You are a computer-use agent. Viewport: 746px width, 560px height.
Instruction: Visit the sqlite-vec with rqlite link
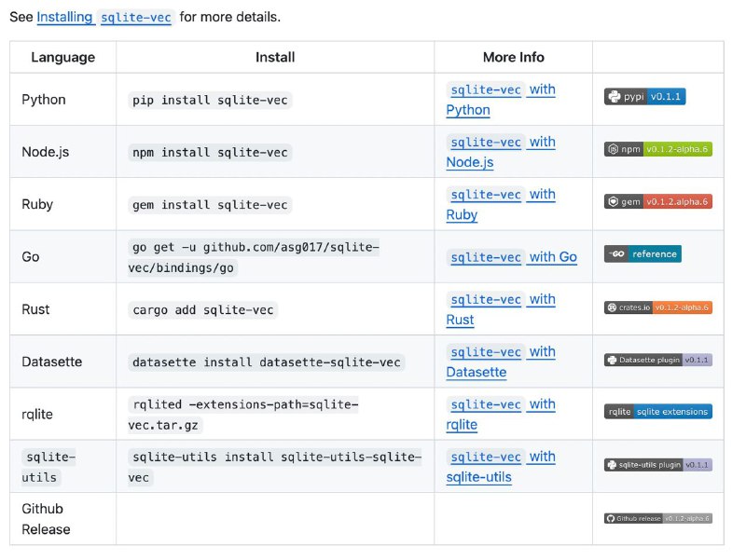pos(501,414)
